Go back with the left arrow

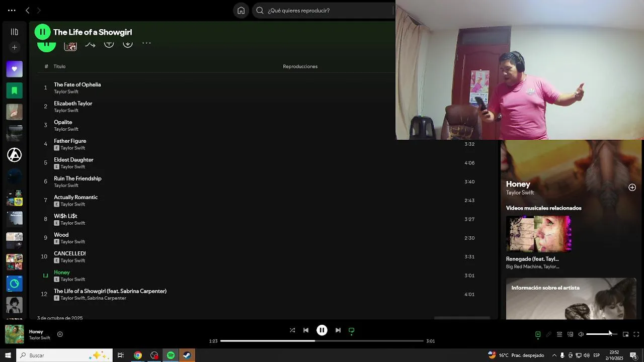tap(28, 10)
